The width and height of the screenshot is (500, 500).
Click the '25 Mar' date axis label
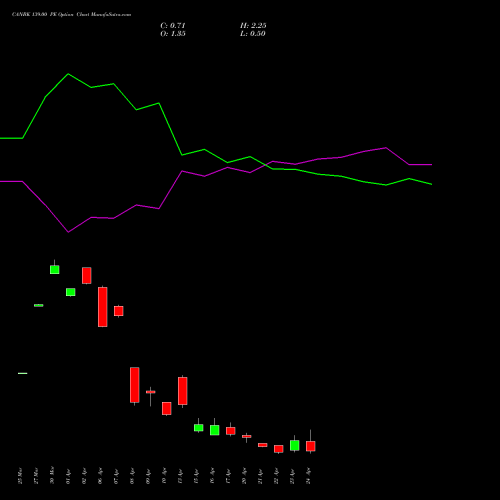coord(20,476)
